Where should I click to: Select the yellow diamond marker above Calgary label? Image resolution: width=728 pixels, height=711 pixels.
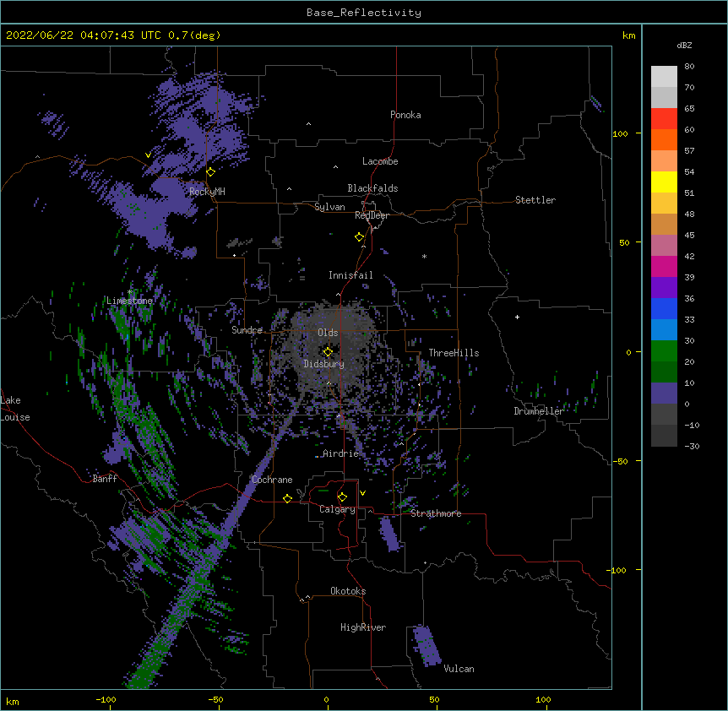coord(342,497)
